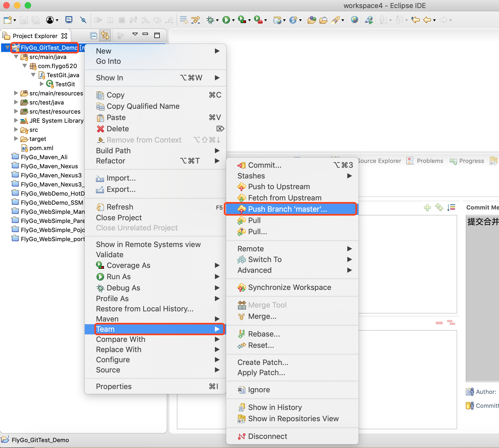Open the Team submenu entry
This screenshot has height=448, width=499.
point(155,329)
